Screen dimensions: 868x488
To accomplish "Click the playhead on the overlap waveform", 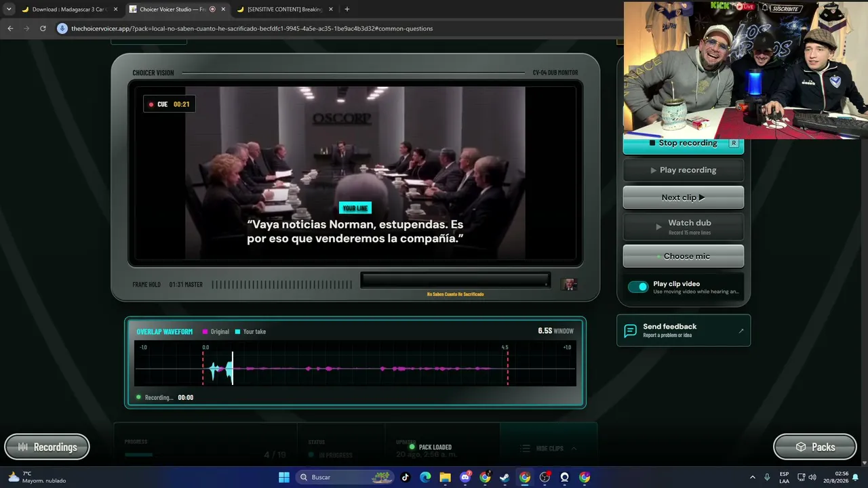I will point(233,368).
